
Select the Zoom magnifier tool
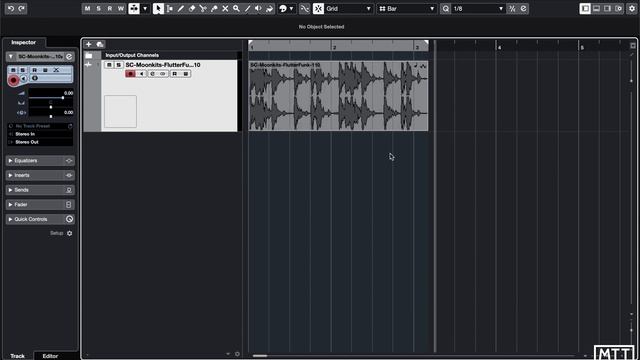point(236,9)
